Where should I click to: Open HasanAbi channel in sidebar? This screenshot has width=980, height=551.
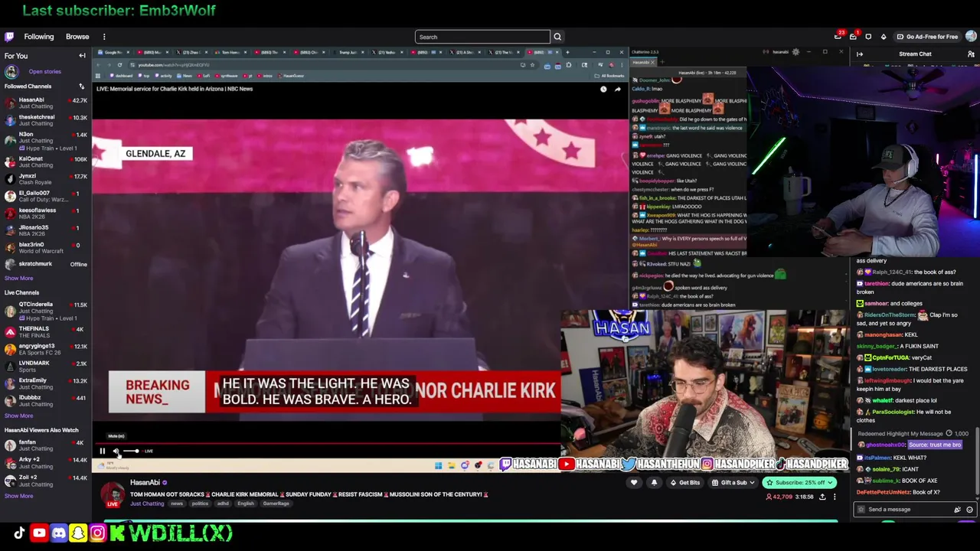(46, 103)
